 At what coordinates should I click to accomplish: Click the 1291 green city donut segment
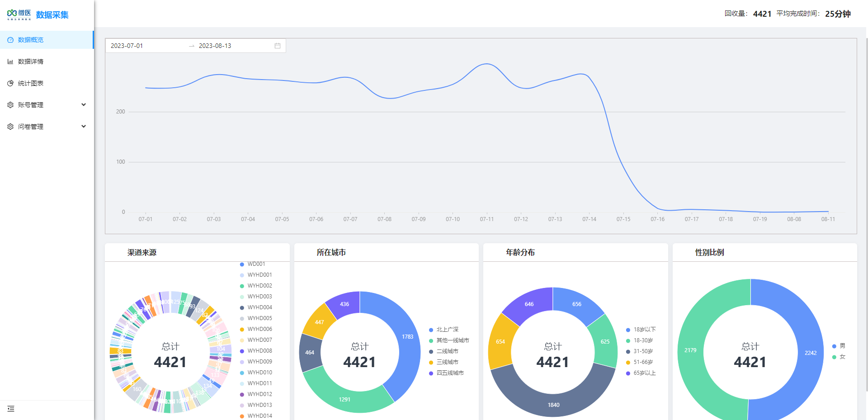(344, 400)
